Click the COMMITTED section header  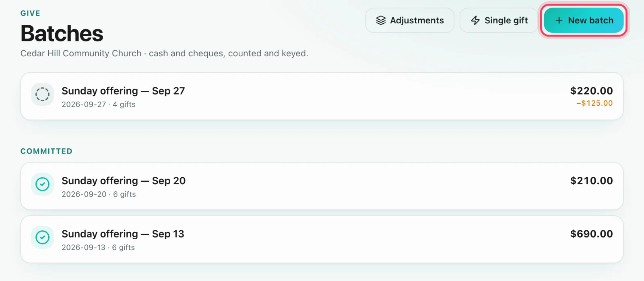pos(46,151)
